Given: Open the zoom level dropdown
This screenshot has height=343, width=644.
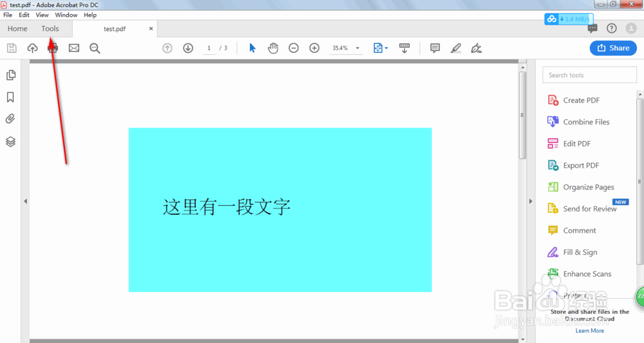Looking at the screenshot, I should [x=357, y=48].
